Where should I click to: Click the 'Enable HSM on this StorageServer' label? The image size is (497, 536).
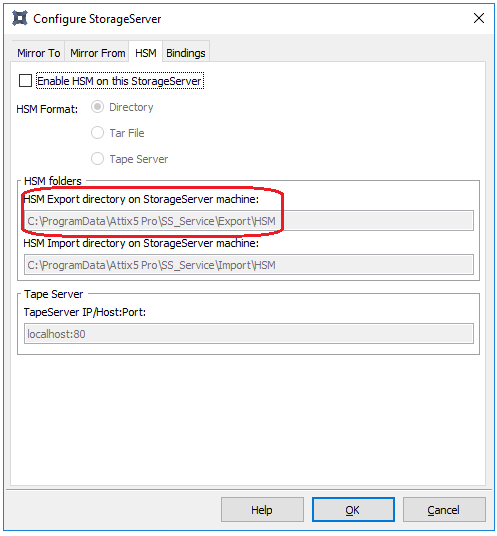pos(120,81)
